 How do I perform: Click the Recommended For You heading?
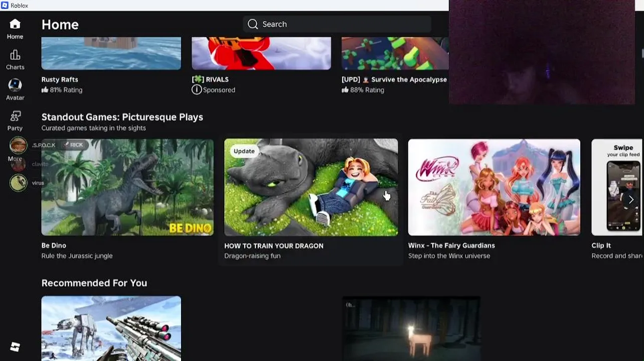point(94,283)
